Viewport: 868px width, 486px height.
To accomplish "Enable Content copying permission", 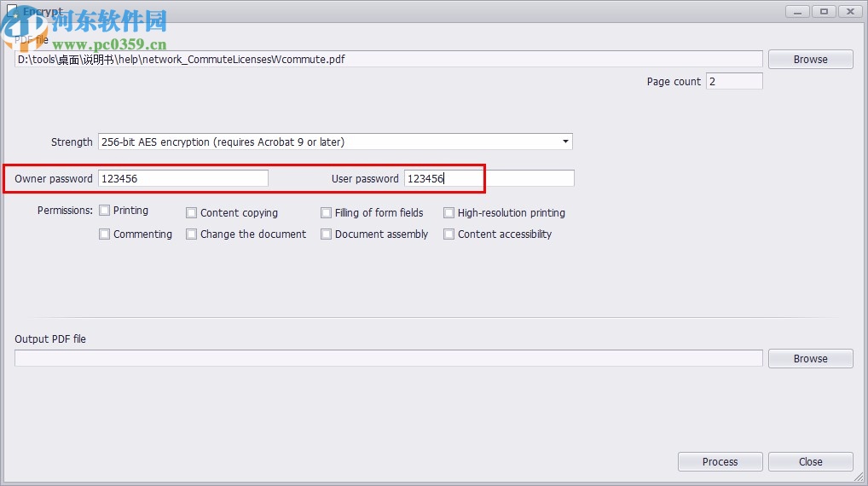I will [192, 212].
